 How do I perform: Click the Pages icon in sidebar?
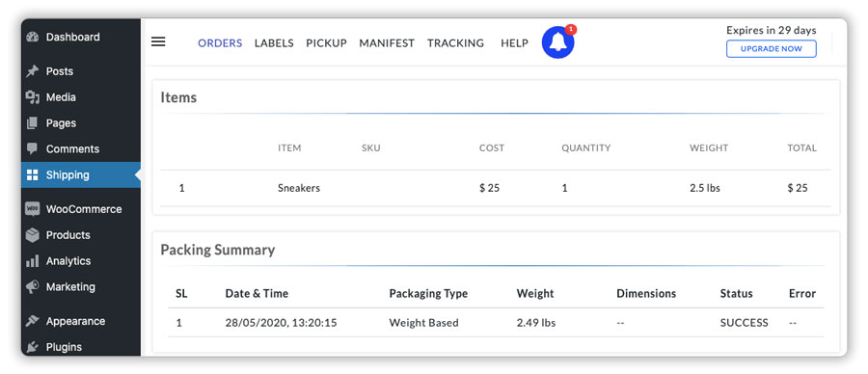click(x=33, y=122)
